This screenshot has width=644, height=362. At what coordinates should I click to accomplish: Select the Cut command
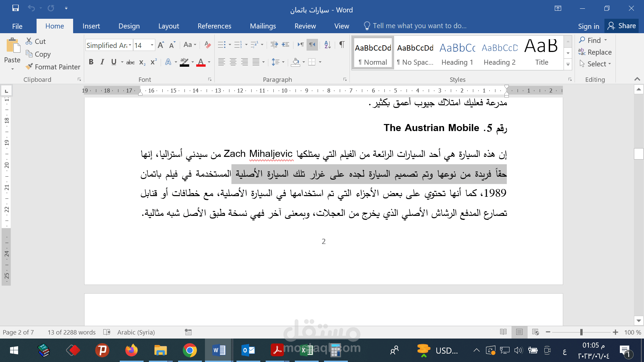click(x=36, y=41)
